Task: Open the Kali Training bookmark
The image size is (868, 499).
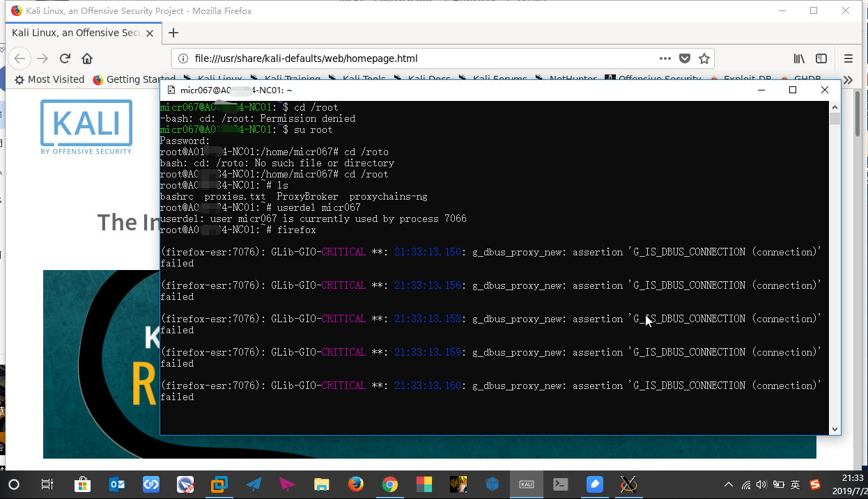Action: [x=286, y=79]
